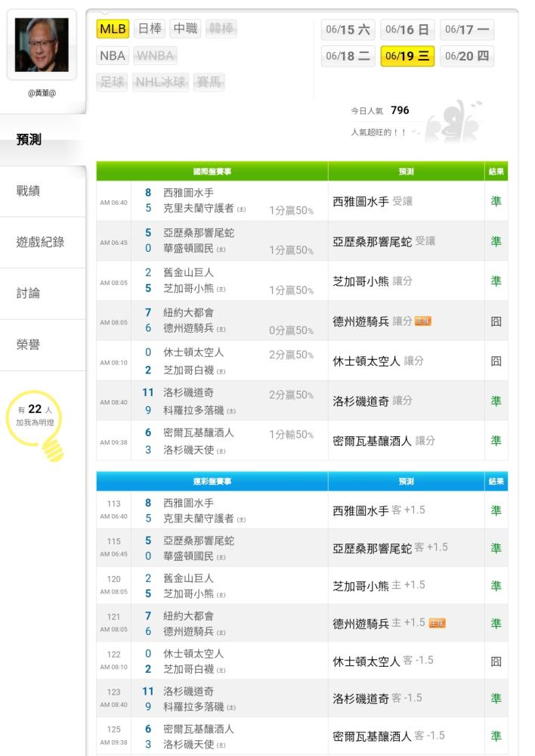Choose date 06/16 日

(407, 29)
